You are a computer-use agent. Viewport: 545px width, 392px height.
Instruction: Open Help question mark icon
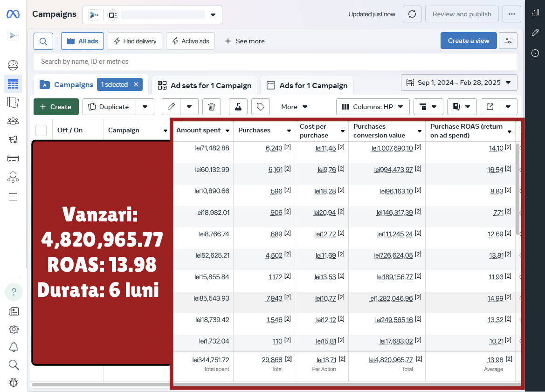click(14, 292)
